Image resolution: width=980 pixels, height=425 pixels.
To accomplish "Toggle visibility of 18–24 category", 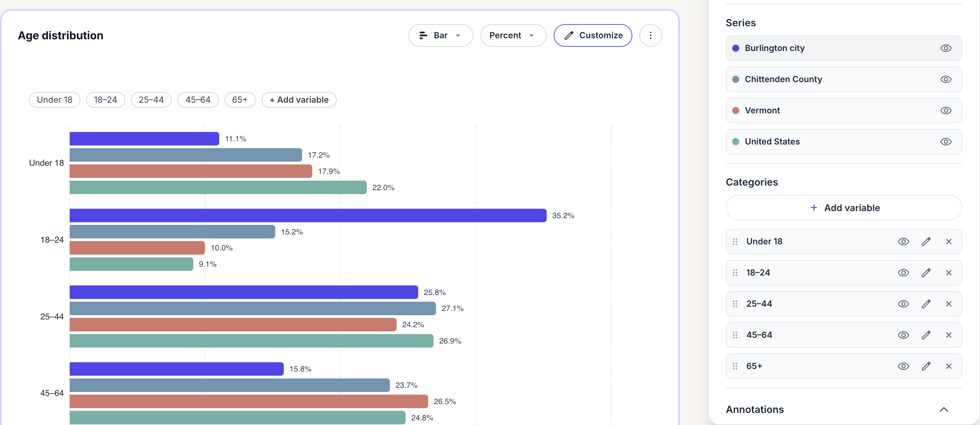I will 903,273.
